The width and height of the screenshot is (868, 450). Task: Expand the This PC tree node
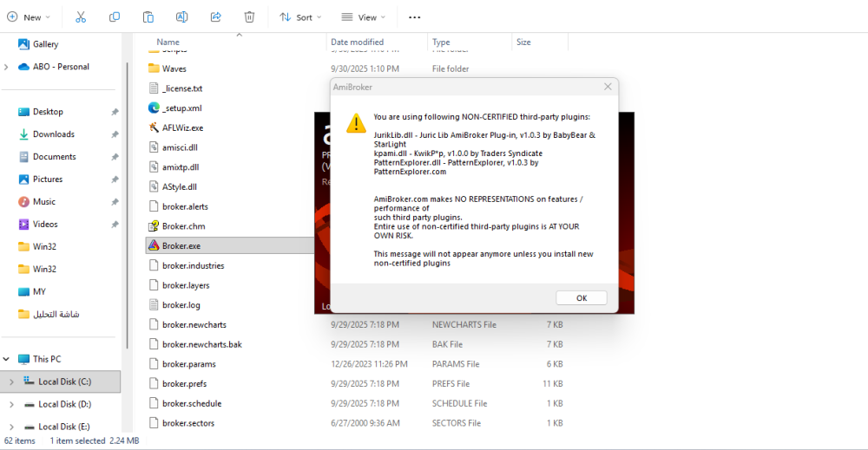click(x=7, y=359)
